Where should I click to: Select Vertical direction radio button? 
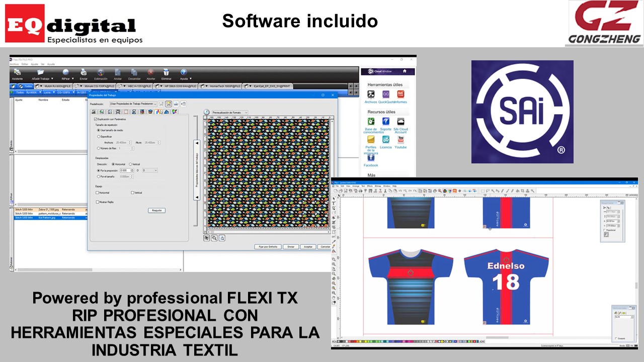[130, 164]
